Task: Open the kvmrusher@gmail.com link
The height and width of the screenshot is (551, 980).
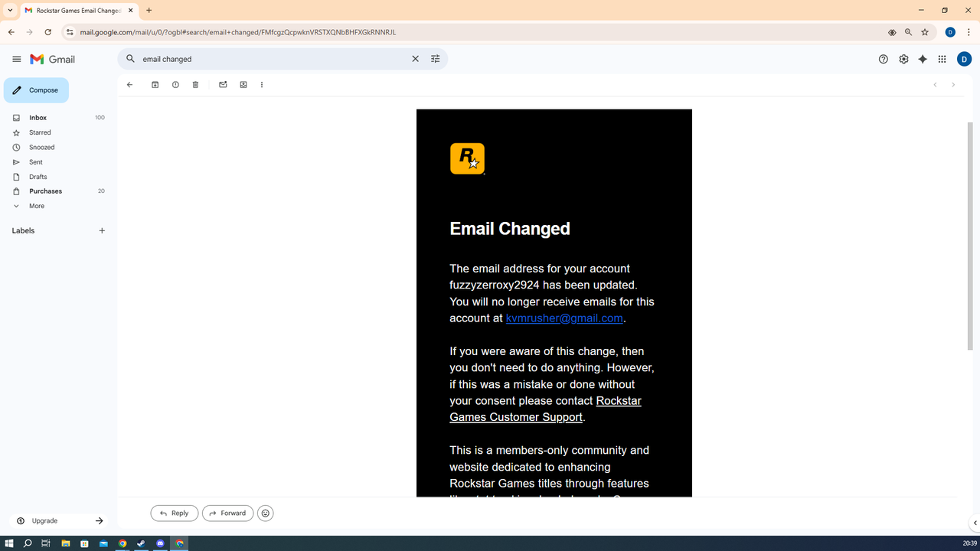Action: [x=564, y=318]
